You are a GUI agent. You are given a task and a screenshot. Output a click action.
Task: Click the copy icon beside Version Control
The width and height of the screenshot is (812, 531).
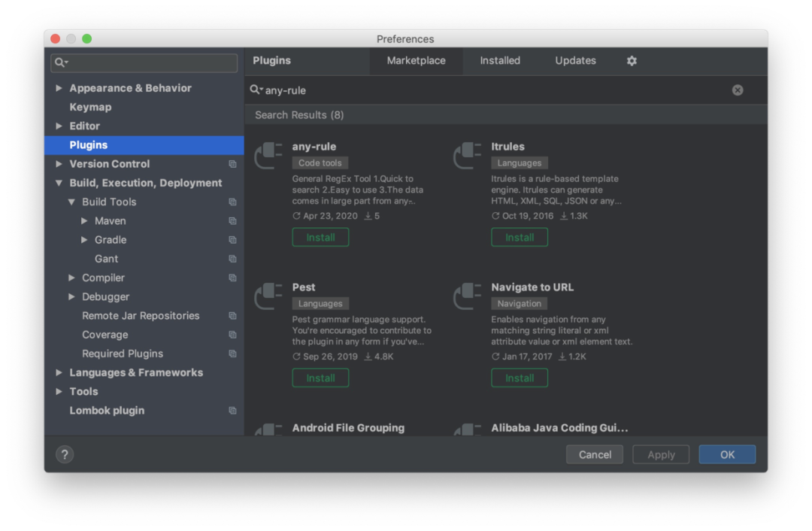(x=232, y=164)
